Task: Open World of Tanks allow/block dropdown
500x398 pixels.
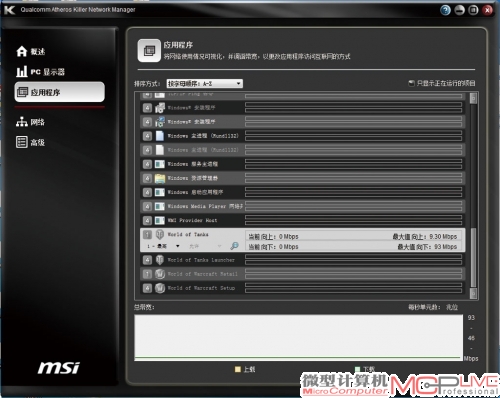Action: point(205,246)
